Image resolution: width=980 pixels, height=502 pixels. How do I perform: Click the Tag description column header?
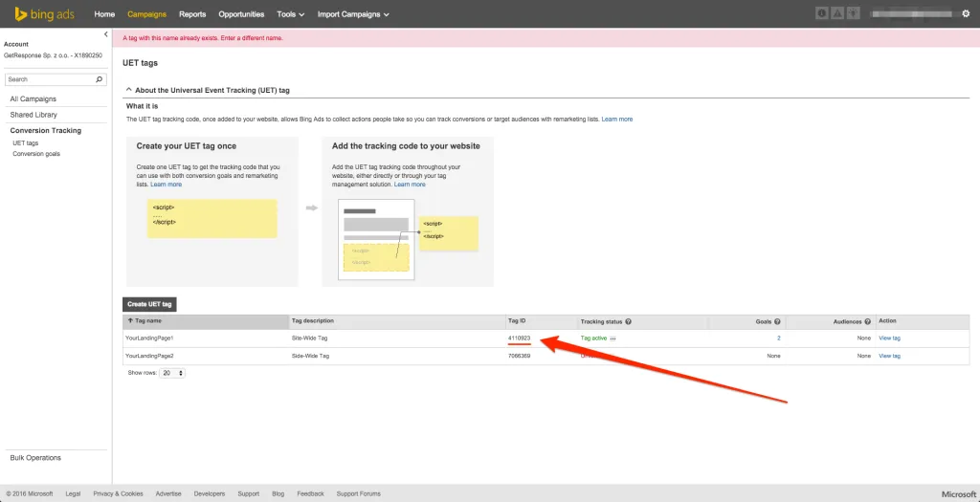point(313,321)
